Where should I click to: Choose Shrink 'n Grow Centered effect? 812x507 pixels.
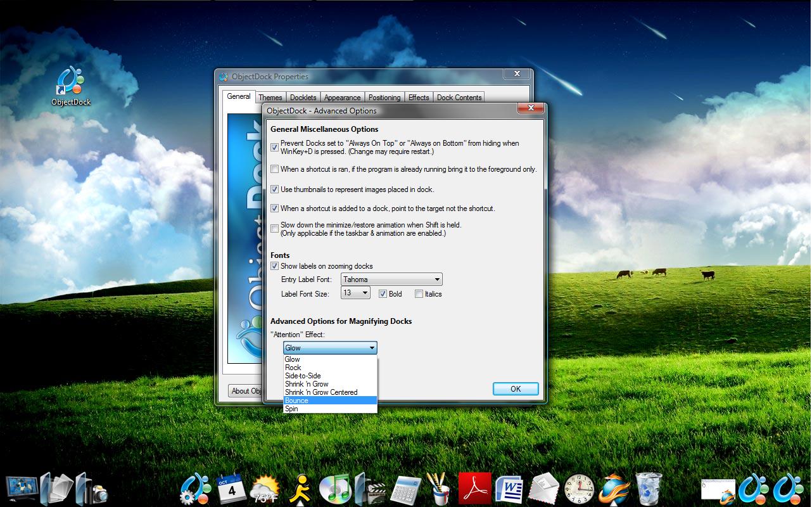[x=330, y=392]
